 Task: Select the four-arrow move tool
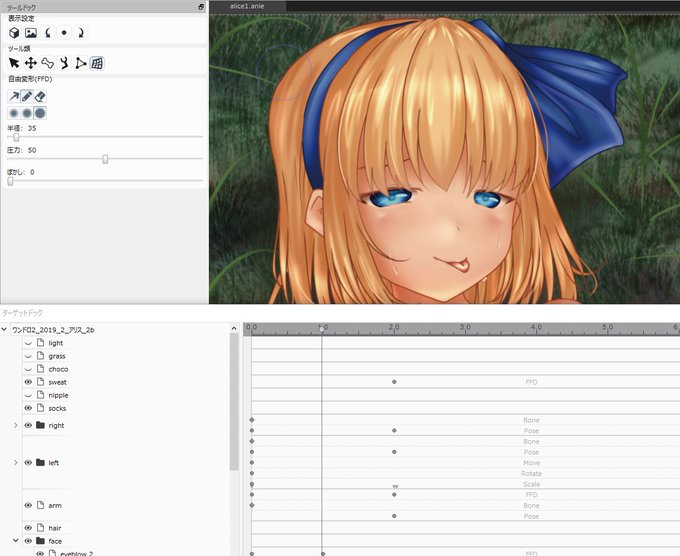click(x=30, y=63)
